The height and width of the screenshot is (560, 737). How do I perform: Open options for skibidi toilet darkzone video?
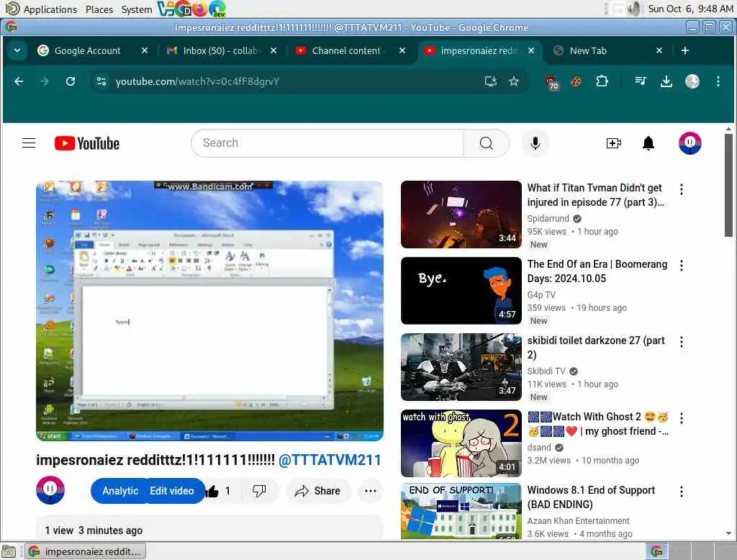pyautogui.click(x=681, y=342)
